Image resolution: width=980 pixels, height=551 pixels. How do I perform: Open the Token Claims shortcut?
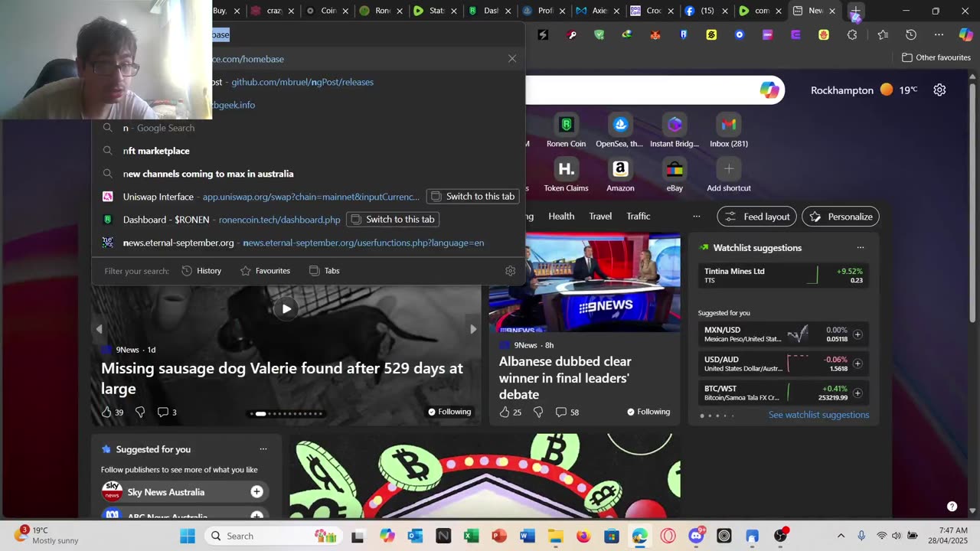(566, 175)
